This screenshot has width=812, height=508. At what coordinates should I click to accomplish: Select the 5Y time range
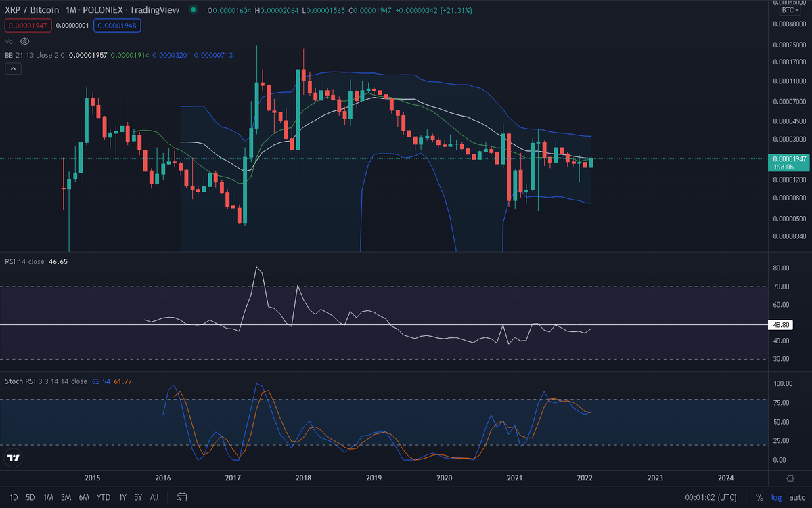138,497
